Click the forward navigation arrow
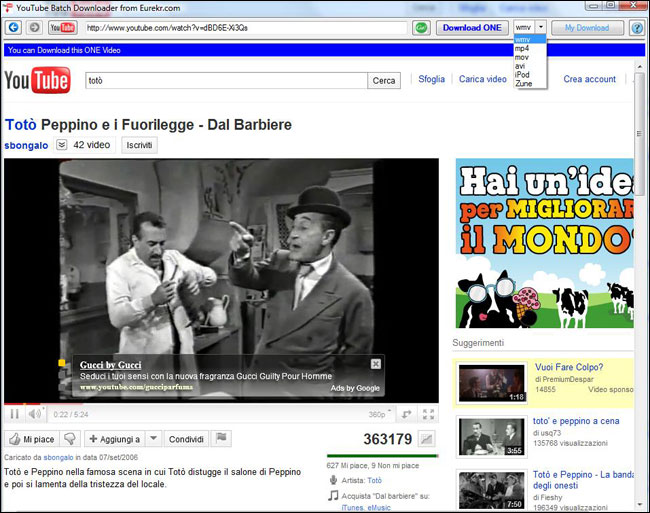The height and width of the screenshot is (513, 650). click(x=34, y=27)
